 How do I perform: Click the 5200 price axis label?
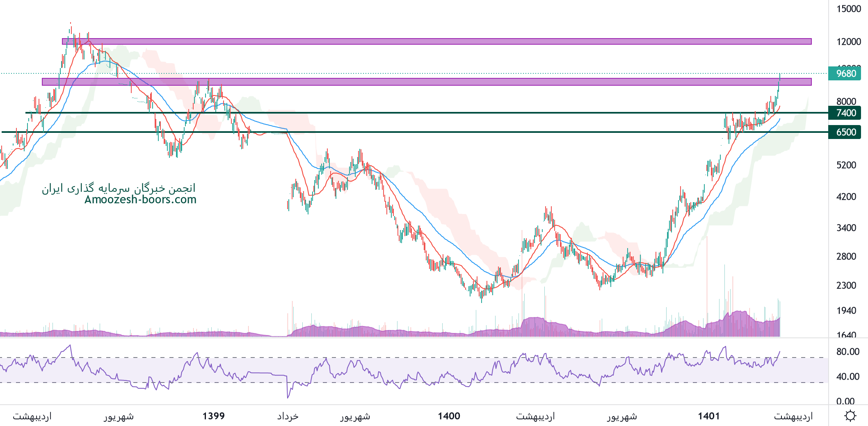click(x=846, y=165)
